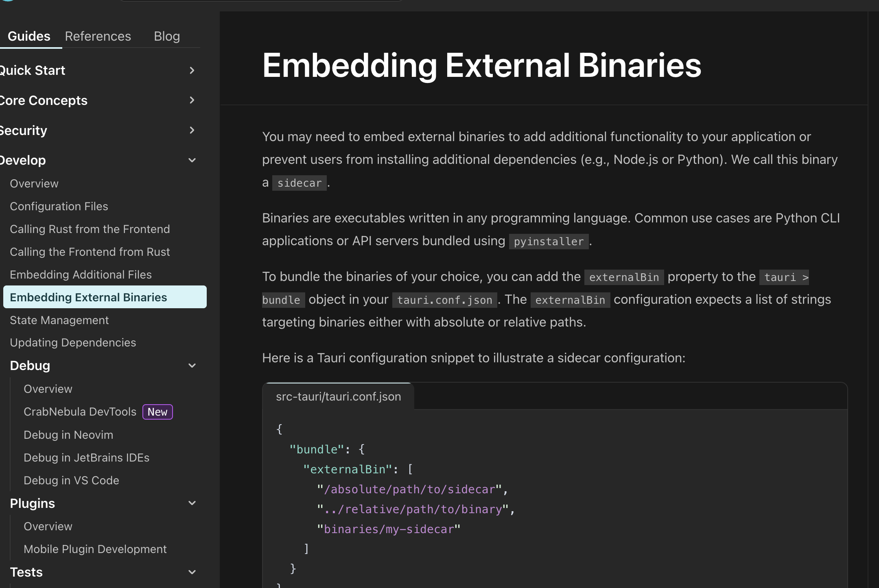Viewport: 879px width, 588px height.
Task: Open the Blog tab
Action: [x=167, y=36]
